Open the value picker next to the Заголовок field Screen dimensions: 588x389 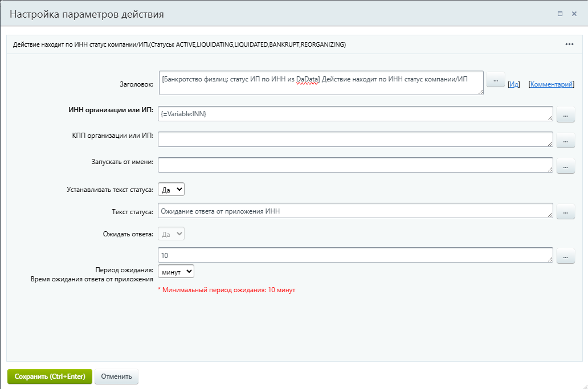495,79
